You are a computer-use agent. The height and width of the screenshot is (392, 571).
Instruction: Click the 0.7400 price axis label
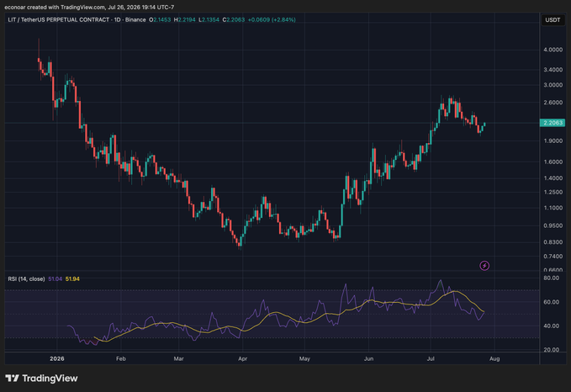(552, 257)
